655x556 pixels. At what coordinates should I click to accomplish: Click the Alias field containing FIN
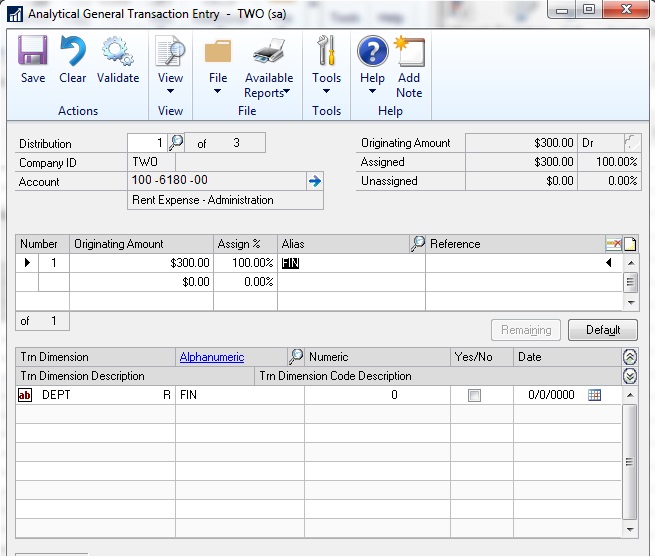coord(351,263)
